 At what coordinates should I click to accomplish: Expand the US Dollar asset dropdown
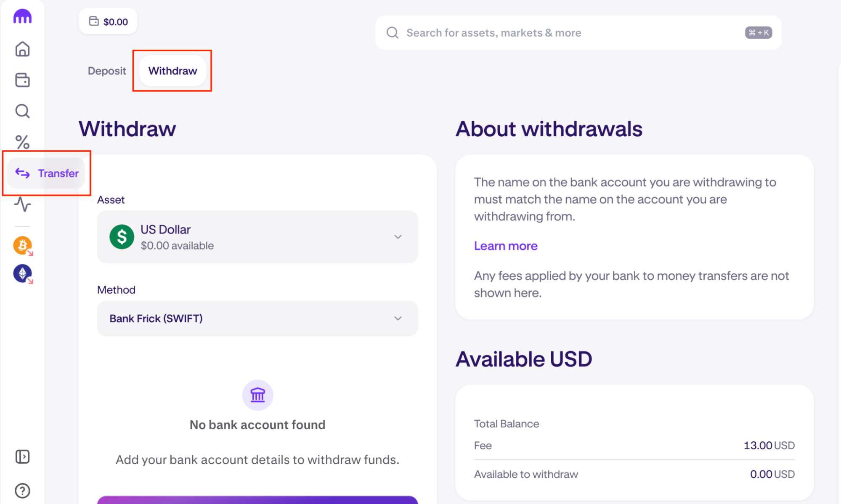click(257, 237)
